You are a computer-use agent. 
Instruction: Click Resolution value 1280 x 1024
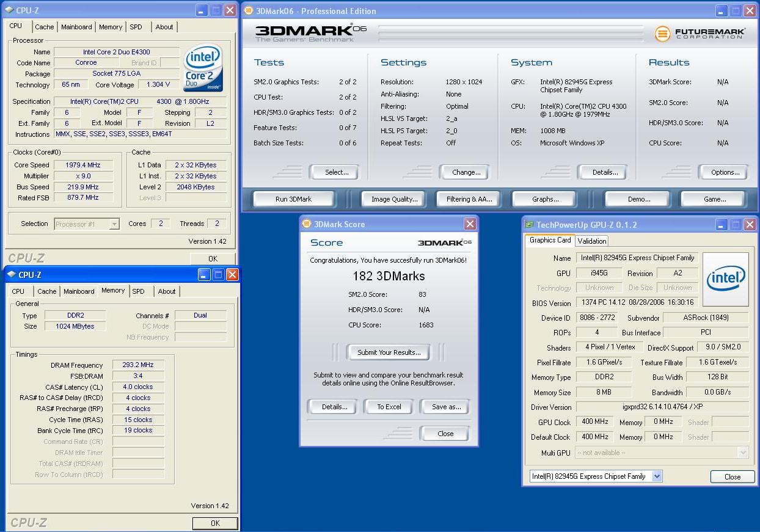tap(464, 82)
